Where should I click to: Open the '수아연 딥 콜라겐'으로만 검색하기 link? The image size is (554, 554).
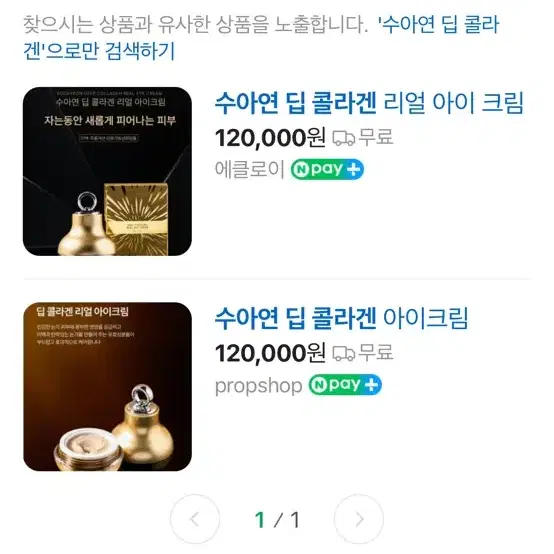point(261,38)
